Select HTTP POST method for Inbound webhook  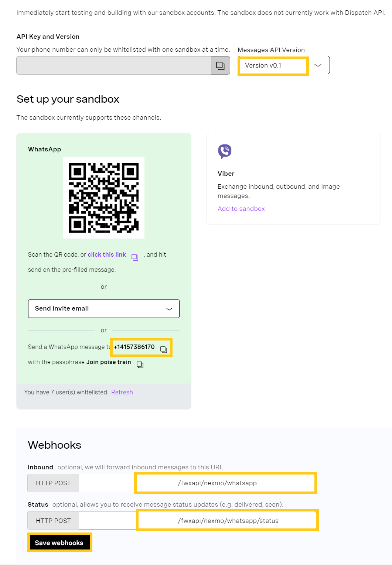pos(53,483)
